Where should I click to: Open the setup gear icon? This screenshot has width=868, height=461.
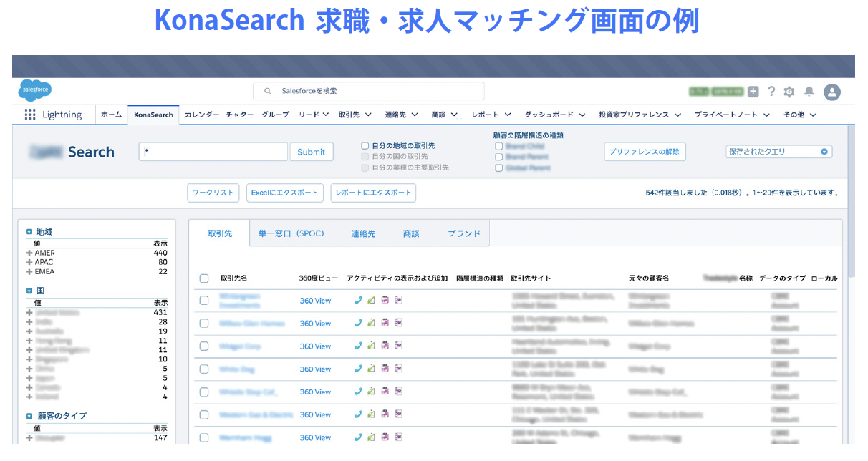pyautogui.click(x=789, y=92)
